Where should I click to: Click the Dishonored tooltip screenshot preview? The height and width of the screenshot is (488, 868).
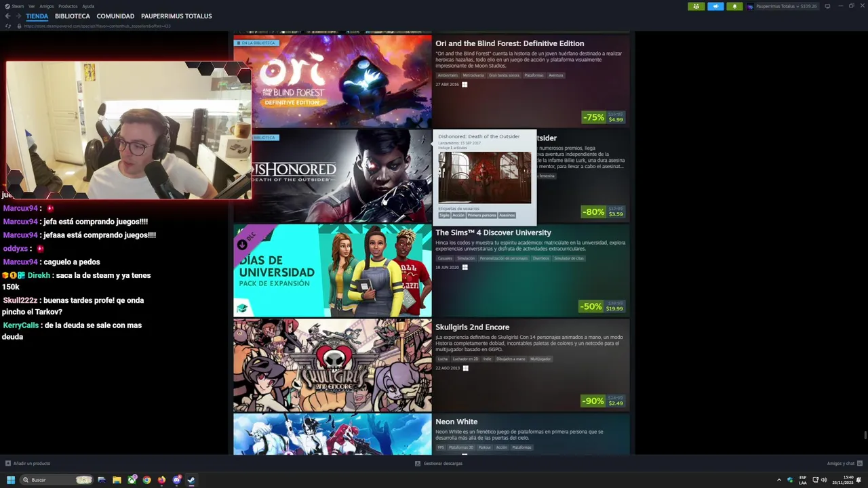[x=485, y=178]
